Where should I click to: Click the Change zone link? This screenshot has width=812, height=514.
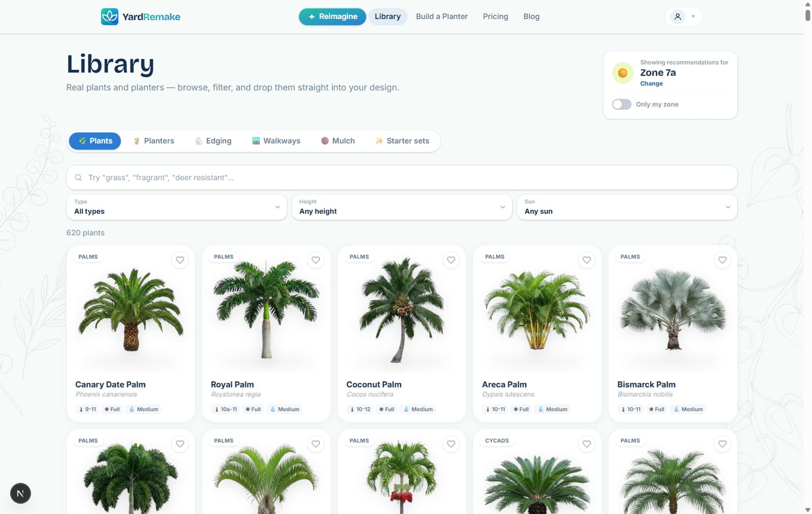point(651,83)
